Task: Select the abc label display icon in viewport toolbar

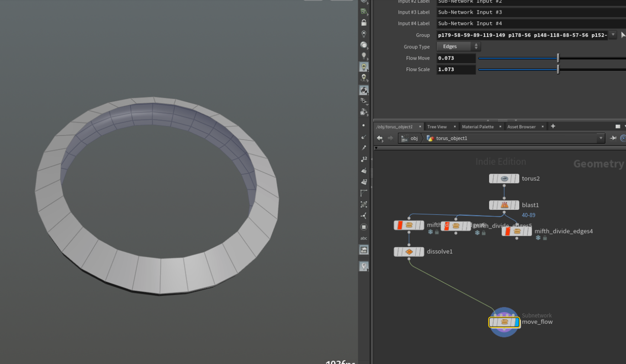Action: coord(364,238)
